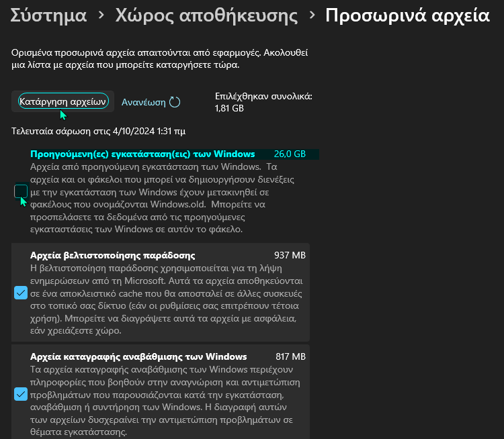Screen dimensions: 504x439
Task: Click the Αρχεία βελτιστοποίησης παράδοσης title
Action: click(x=112, y=255)
